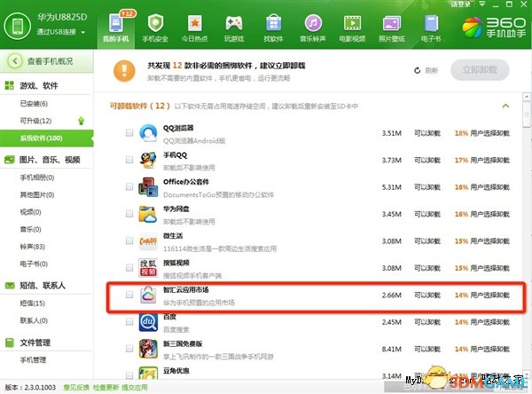The width and height of the screenshot is (532, 394).
Task: Click the 刷新 refresh button
Action: point(426,71)
